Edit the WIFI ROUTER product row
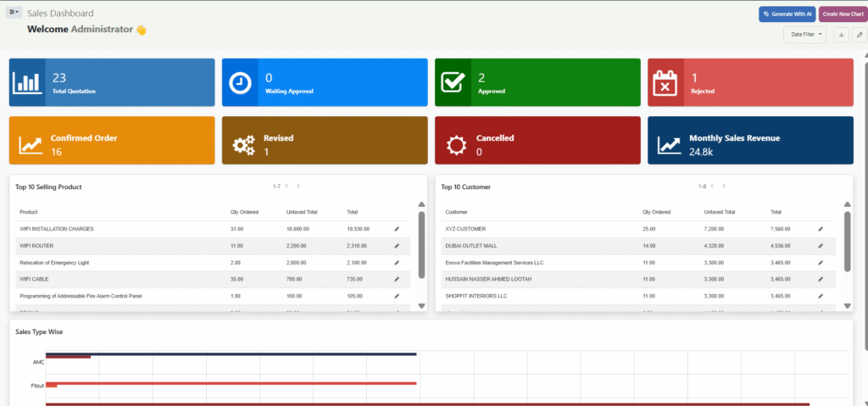This screenshot has height=406, width=868. (397, 246)
